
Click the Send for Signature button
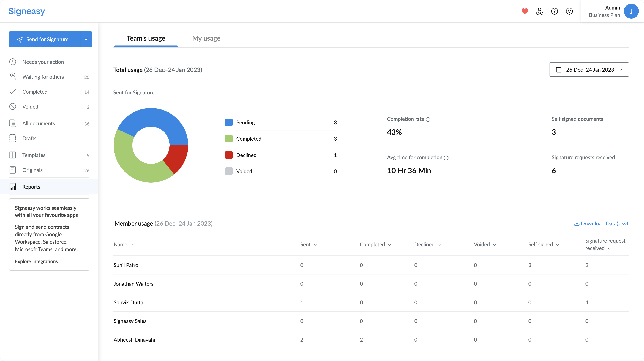45,39
